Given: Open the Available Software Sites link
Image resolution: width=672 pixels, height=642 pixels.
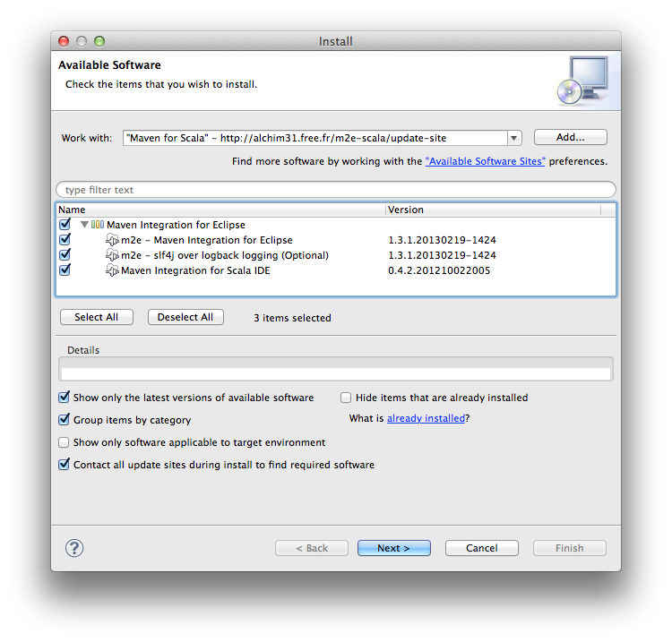Looking at the screenshot, I should (x=485, y=161).
